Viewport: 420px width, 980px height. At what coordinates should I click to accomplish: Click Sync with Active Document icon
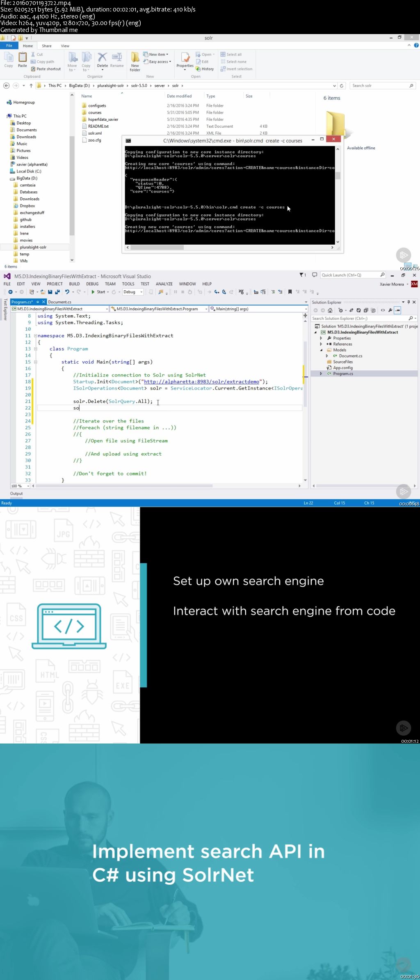(x=351, y=310)
